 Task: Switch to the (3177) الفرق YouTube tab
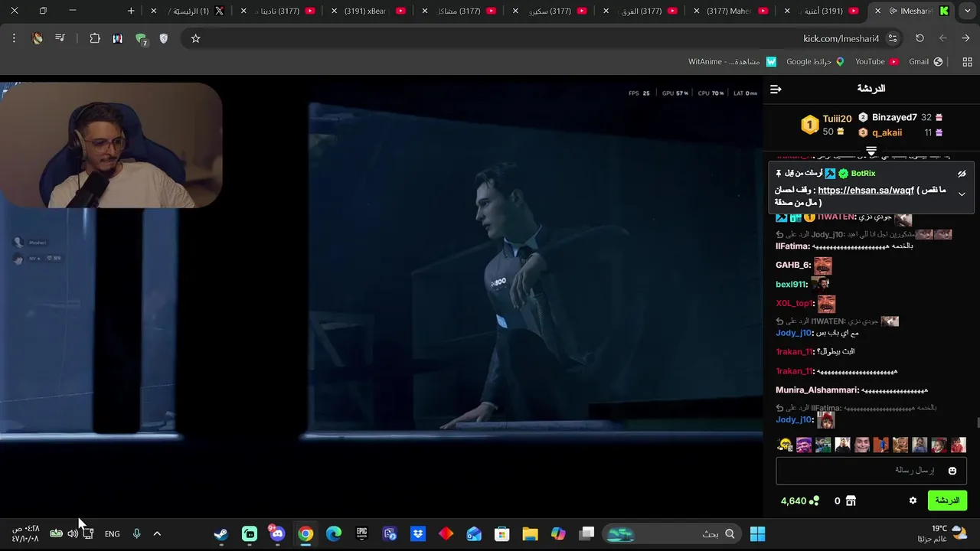pos(641,11)
